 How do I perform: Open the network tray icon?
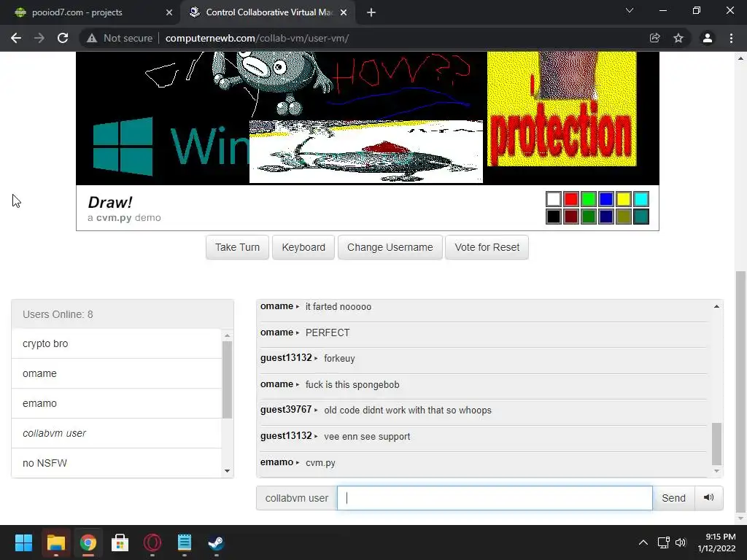664,542
